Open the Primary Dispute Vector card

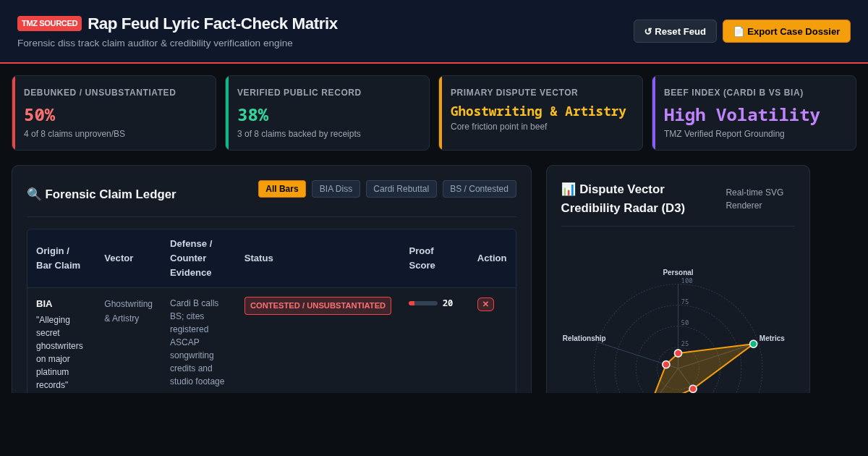coord(540,113)
